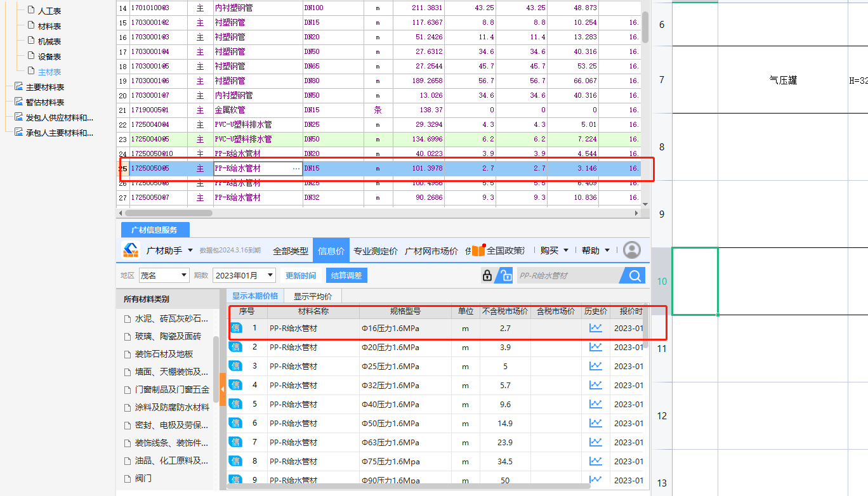Click the 更新时间 button
This screenshot has height=496, width=868.
pyautogui.click(x=301, y=275)
